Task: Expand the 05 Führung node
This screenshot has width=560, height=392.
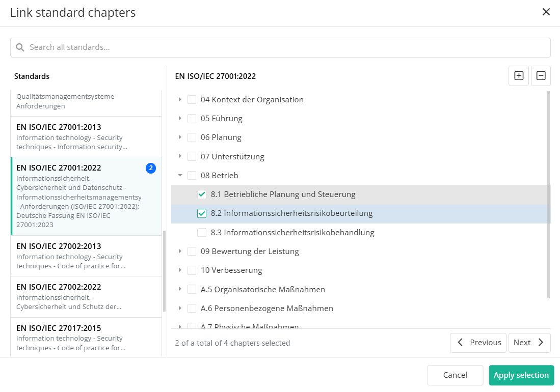Action: pos(180,119)
